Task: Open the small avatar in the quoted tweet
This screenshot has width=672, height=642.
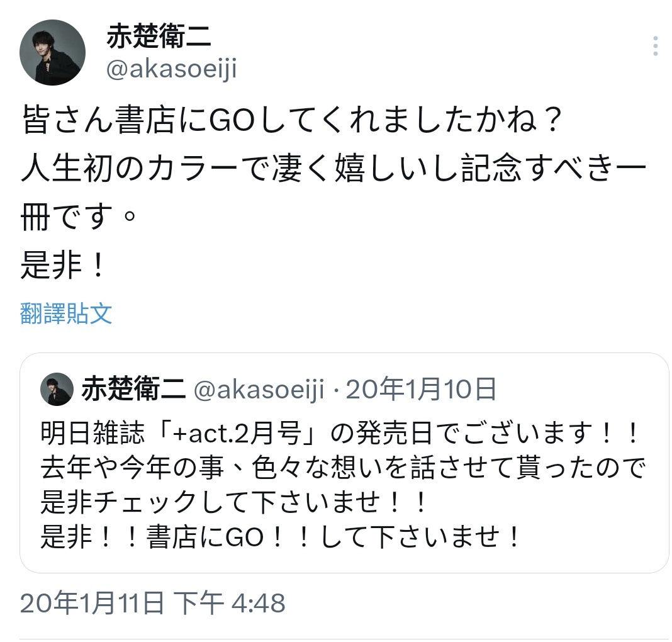Action: (x=57, y=389)
